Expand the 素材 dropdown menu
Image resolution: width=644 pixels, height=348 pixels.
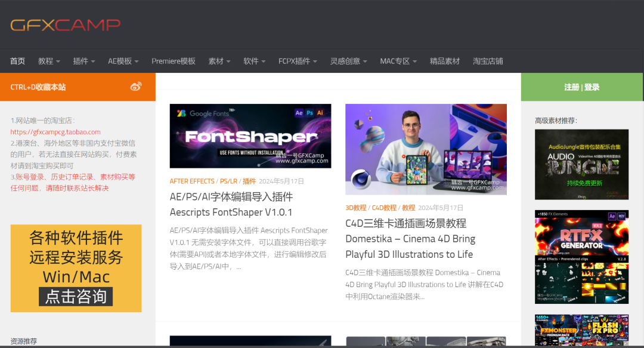[x=219, y=61]
